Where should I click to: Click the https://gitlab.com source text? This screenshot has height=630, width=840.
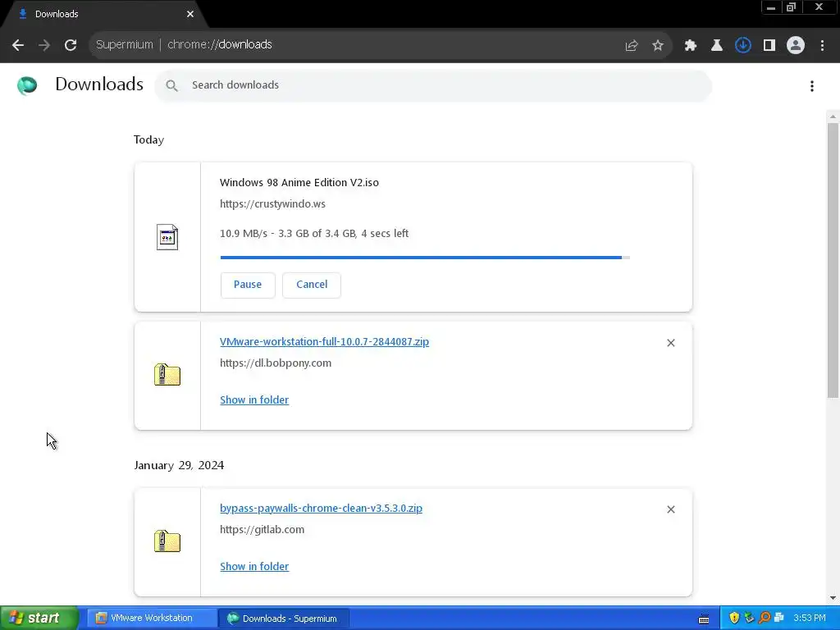point(262,530)
